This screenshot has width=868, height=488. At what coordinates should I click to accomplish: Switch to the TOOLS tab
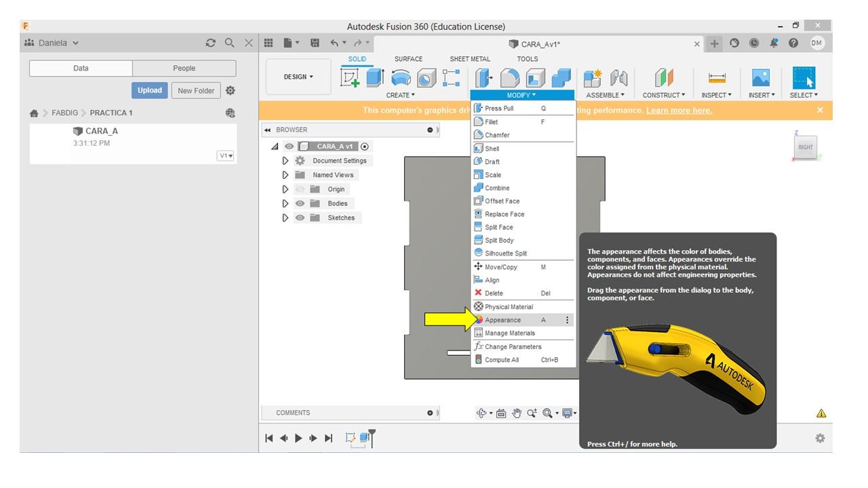(x=528, y=59)
